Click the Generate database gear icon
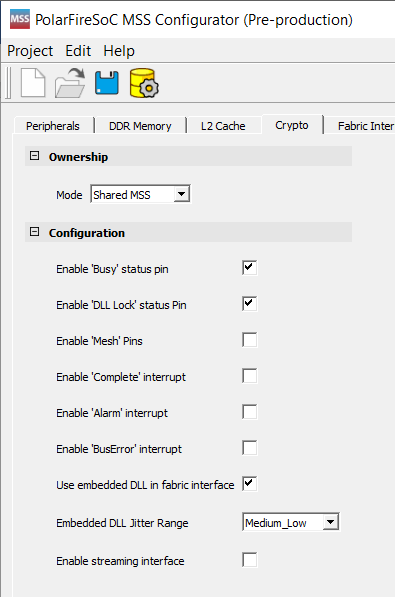 pos(144,83)
